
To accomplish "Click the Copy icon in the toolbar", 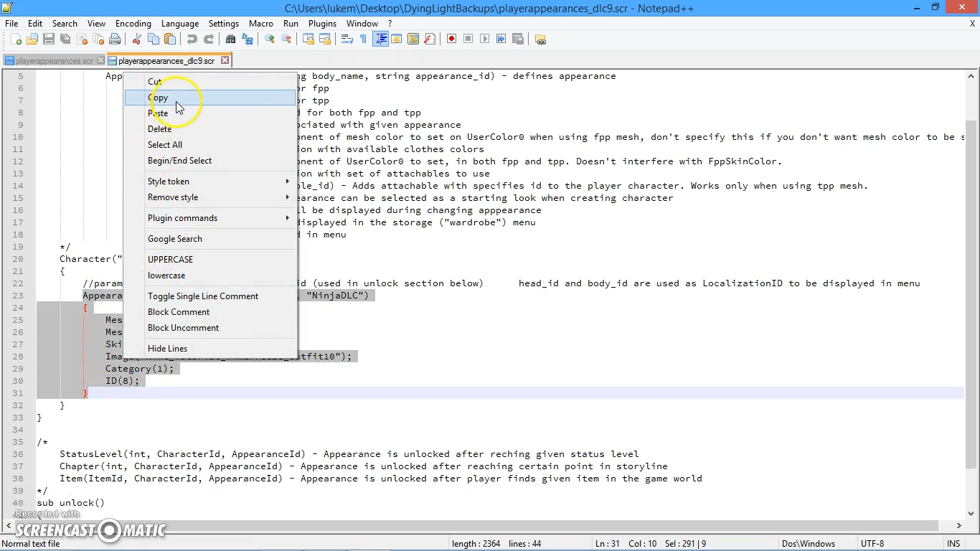I will point(154,39).
